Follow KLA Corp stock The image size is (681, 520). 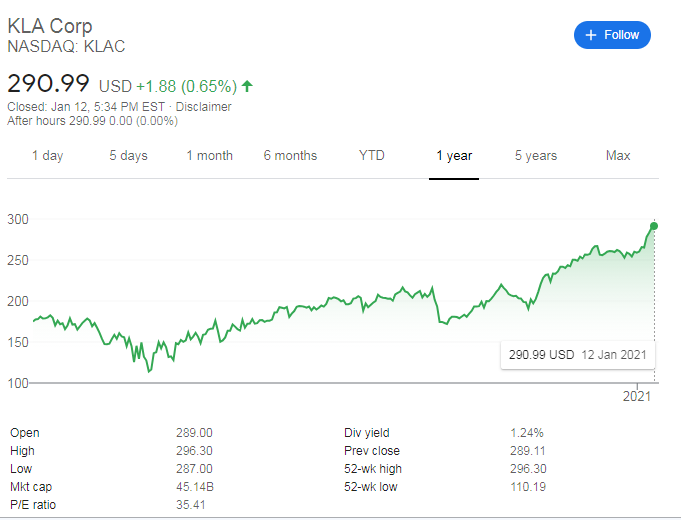612,35
